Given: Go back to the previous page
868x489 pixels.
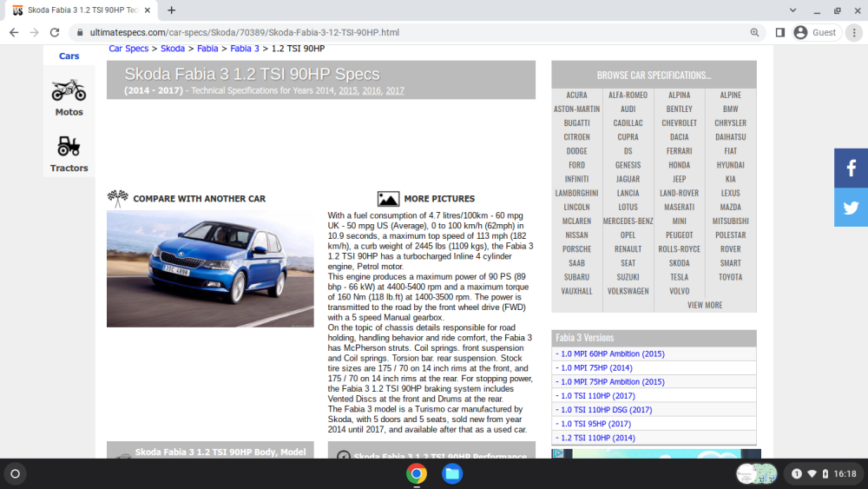Looking at the screenshot, I should [x=14, y=33].
